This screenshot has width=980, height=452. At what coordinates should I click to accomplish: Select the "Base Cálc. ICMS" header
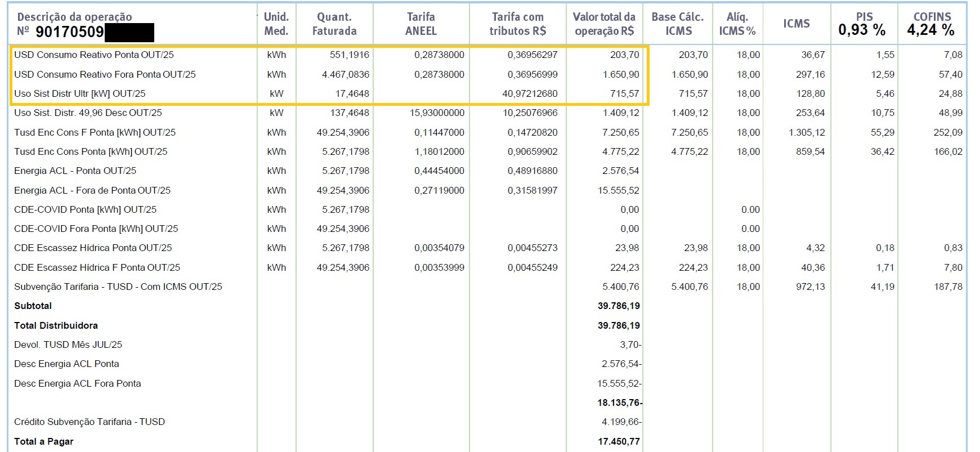(x=678, y=24)
